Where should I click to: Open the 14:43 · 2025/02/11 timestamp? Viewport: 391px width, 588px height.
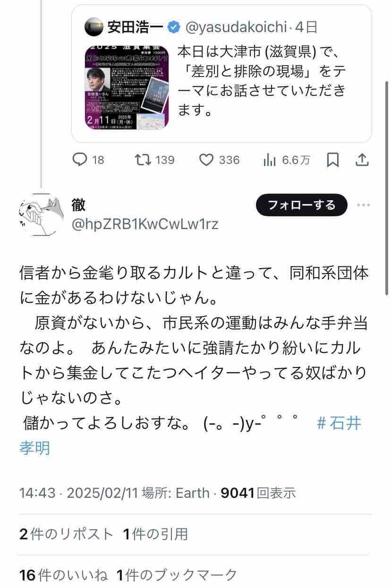click(78, 493)
